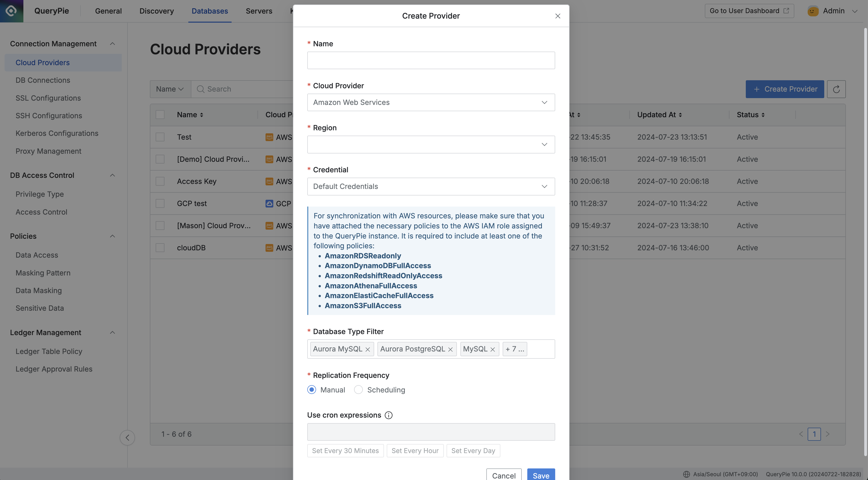The width and height of the screenshot is (868, 480).
Task: Sort by Name column arrows
Action: [201, 115]
